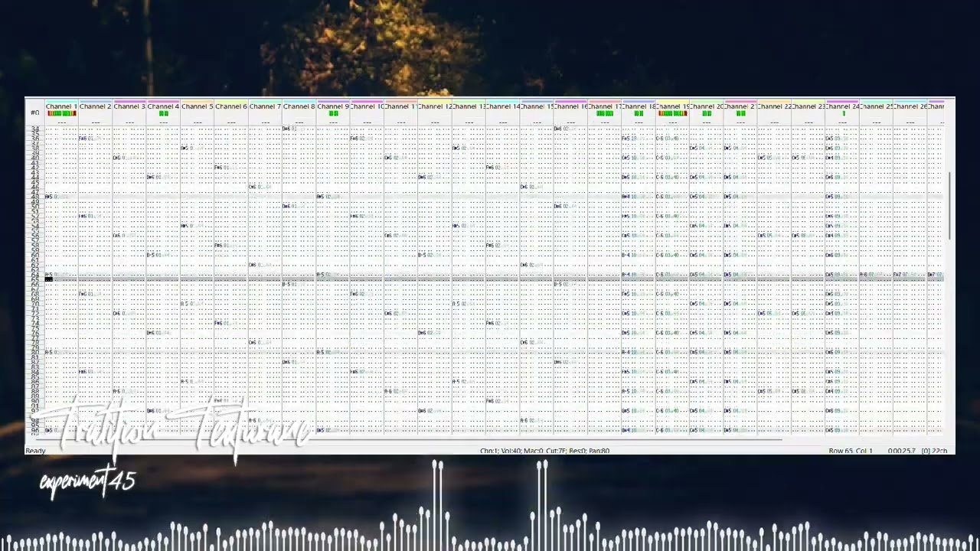Click the Channel 8 column header
The width and height of the screenshot is (980, 551).
click(299, 106)
